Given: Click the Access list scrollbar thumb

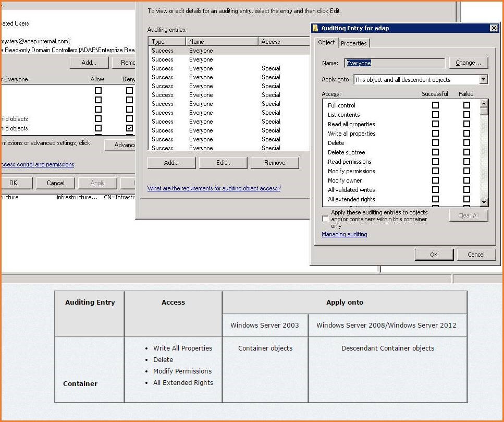Looking at the screenshot, I should (x=484, y=111).
